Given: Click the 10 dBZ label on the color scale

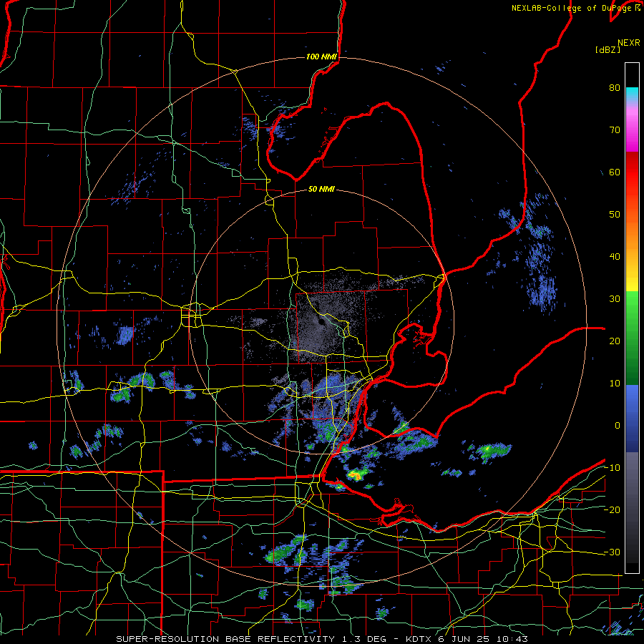Looking at the screenshot, I should [615, 384].
